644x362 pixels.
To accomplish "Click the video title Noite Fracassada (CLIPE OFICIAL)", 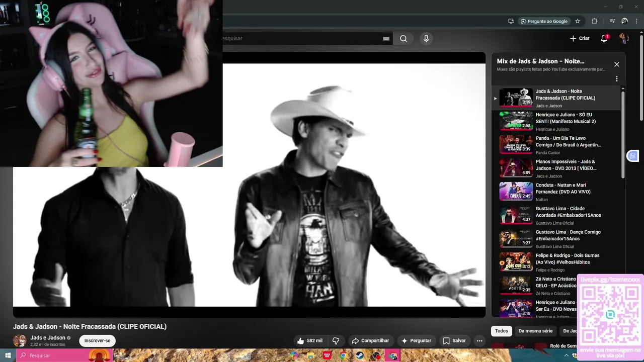I will pyautogui.click(x=90, y=327).
